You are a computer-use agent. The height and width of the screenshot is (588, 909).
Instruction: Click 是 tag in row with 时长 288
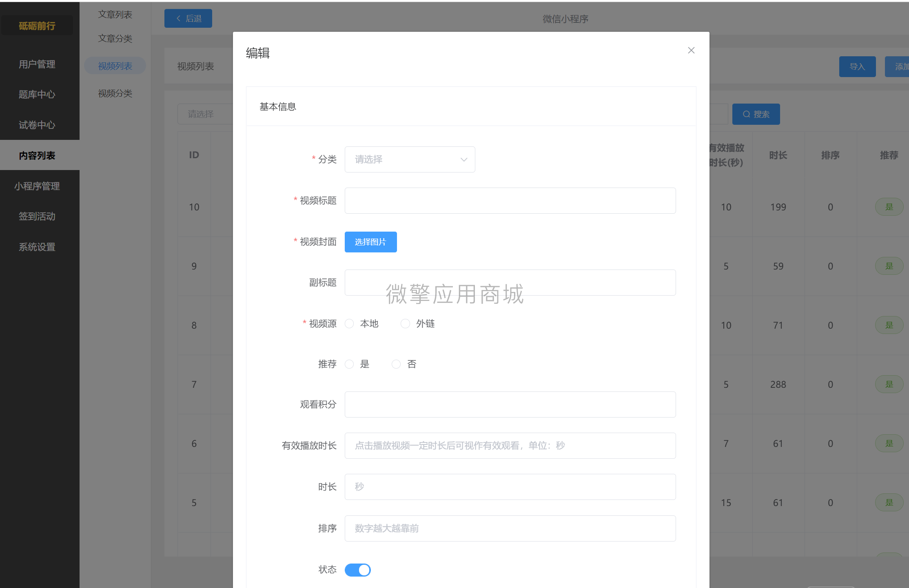click(x=889, y=385)
